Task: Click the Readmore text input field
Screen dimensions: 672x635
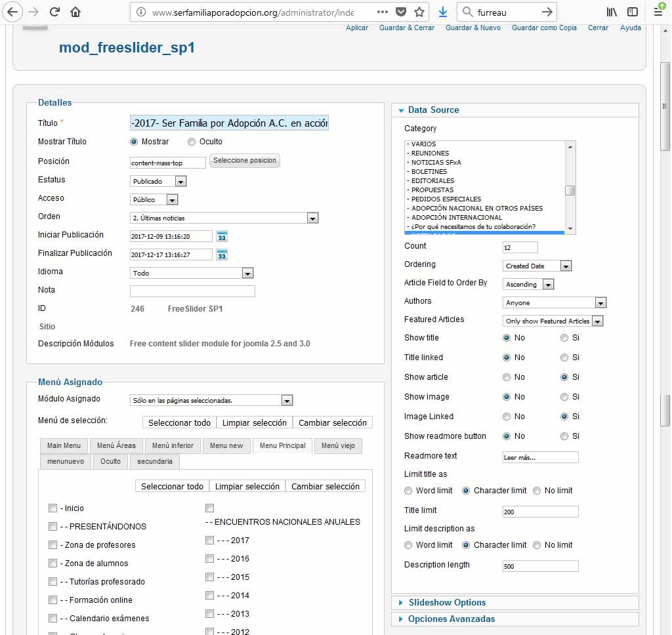Action: pos(541,458)
